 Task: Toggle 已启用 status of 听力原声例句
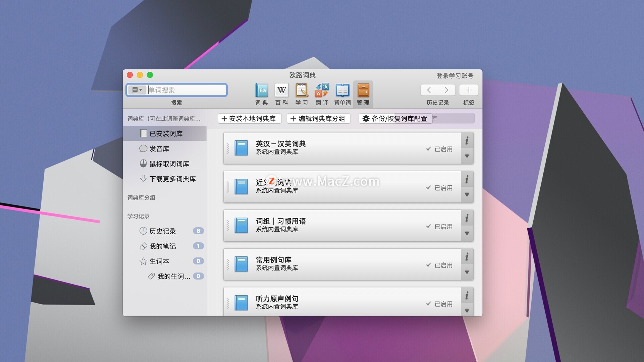click(x=439, y=304)
